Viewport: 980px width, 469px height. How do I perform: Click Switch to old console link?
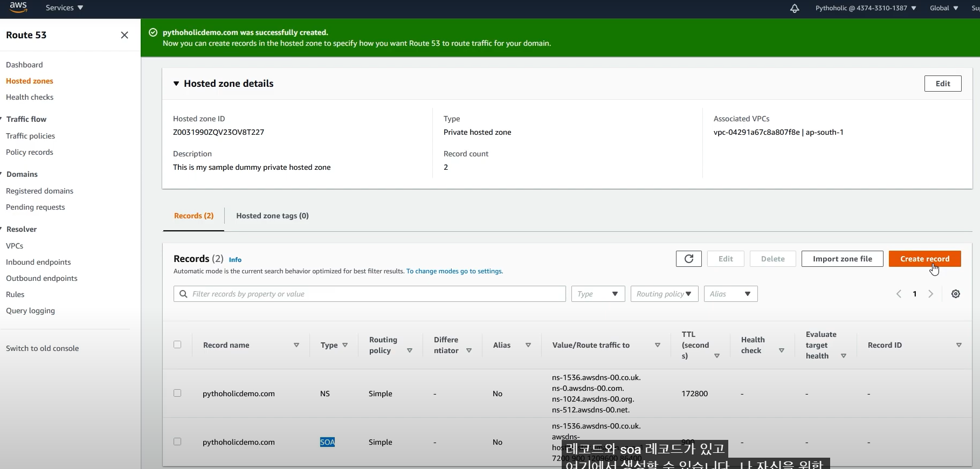pos(42,348)
